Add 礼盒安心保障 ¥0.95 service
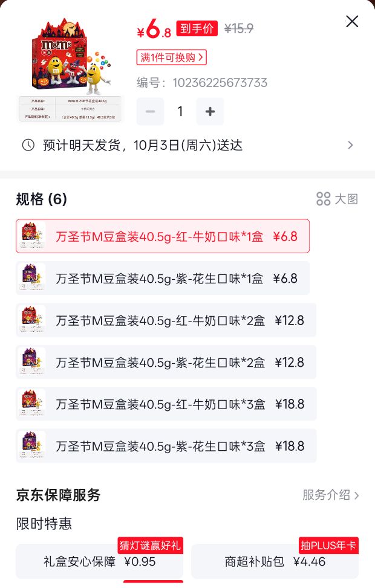 coord(99,561)
